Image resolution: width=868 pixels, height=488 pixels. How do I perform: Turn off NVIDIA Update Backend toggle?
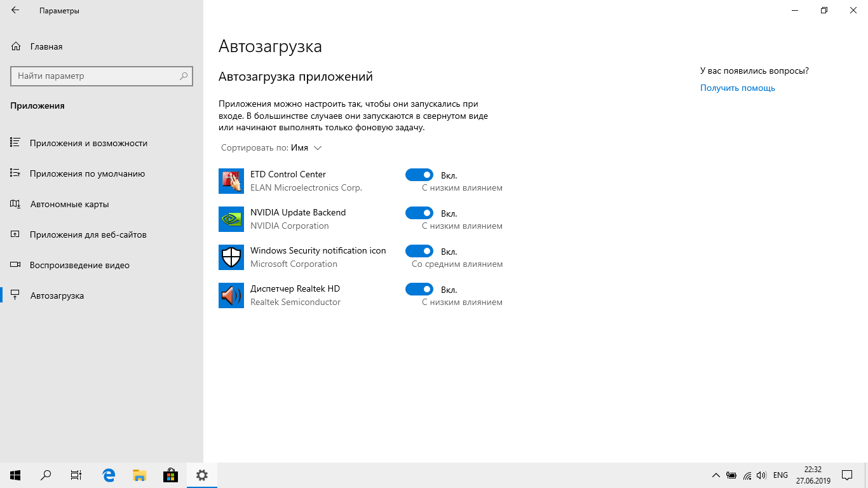point(419,213)
